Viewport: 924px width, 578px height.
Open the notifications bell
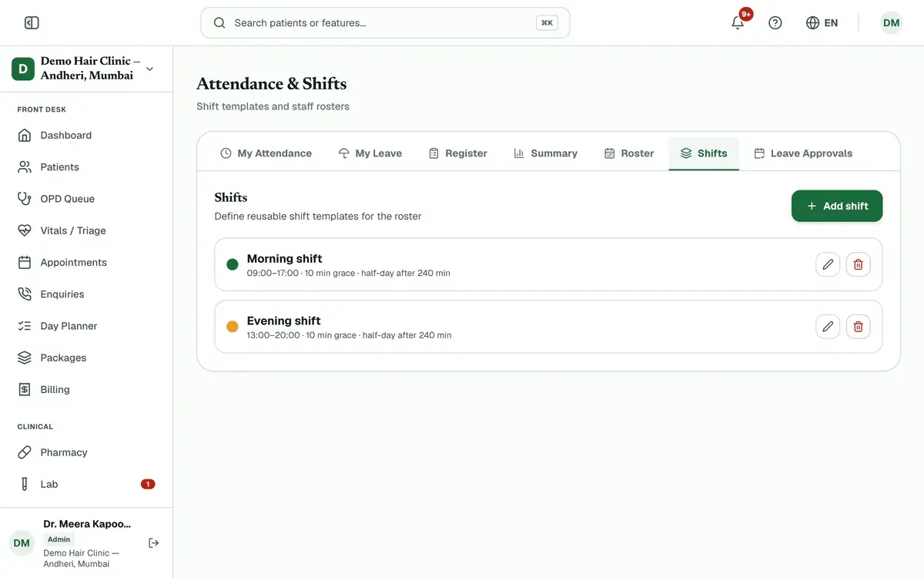click(x=738, y=23)
